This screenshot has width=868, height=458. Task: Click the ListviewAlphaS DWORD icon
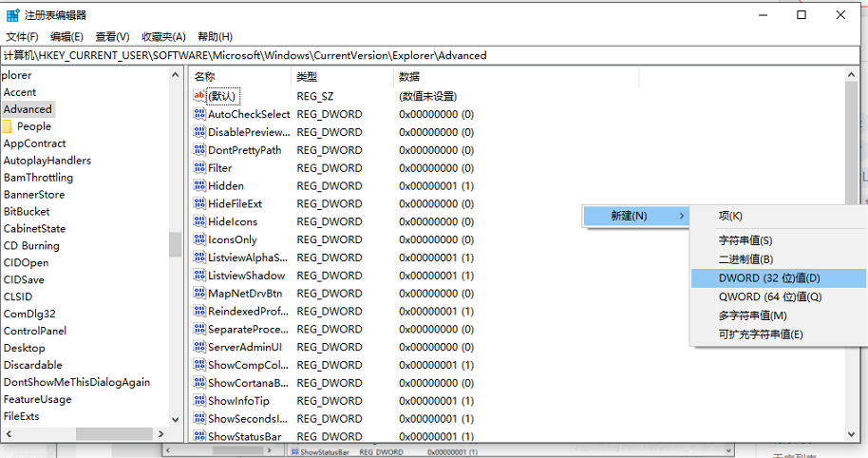199,257
